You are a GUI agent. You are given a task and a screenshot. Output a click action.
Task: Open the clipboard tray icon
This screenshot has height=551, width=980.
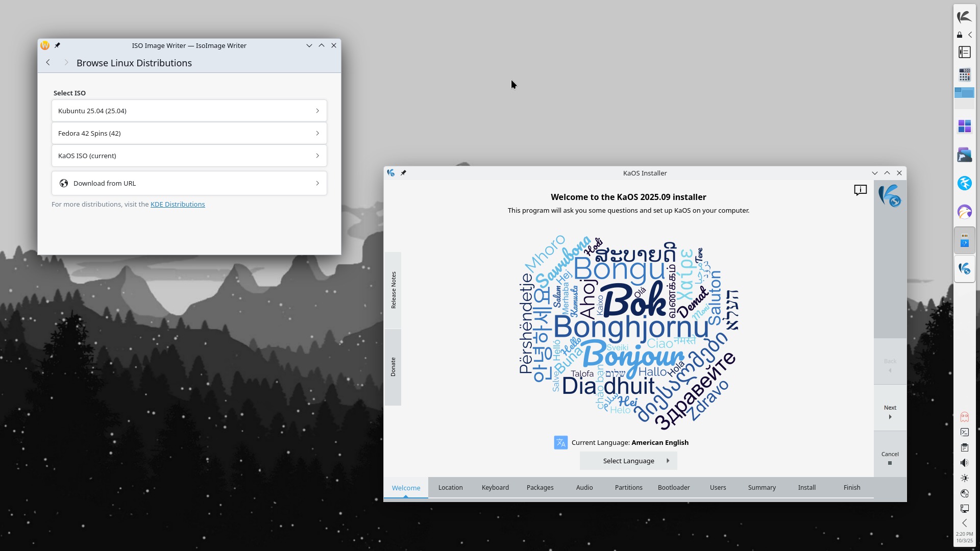(964, 447)
